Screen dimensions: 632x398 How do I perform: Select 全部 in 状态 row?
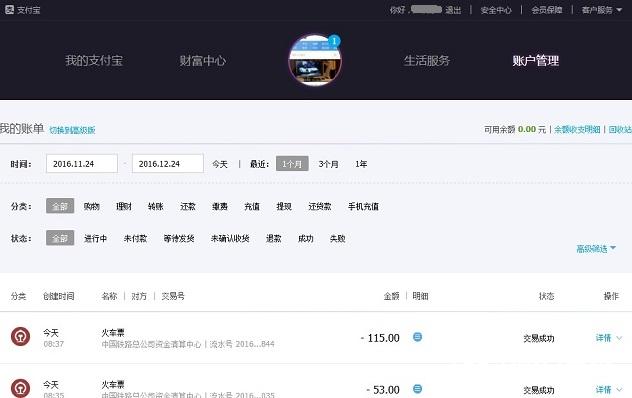pyautogui.click(x=60, y=238)
